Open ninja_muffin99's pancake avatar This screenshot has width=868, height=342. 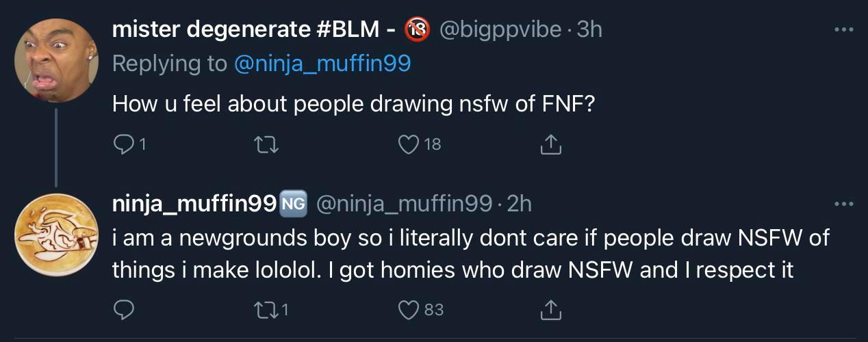point(57,235)
